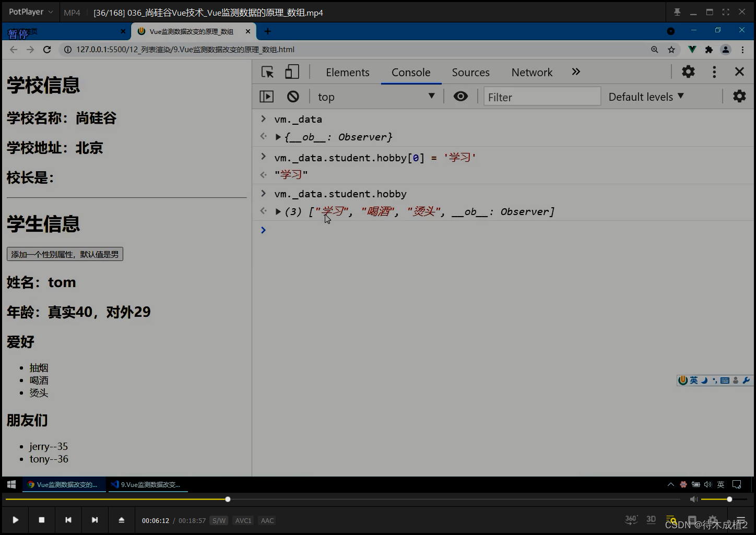Expand the (3) hobby array result
The width and height of the screenshot is (756, 535).
pos(278,211)
